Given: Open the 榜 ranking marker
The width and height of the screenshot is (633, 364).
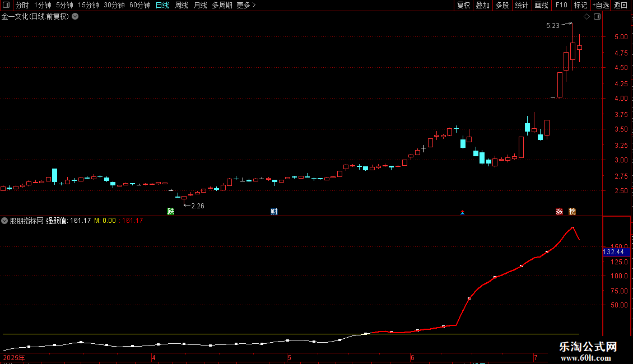Looking at the screenshot, I should (x=572, y=212).
